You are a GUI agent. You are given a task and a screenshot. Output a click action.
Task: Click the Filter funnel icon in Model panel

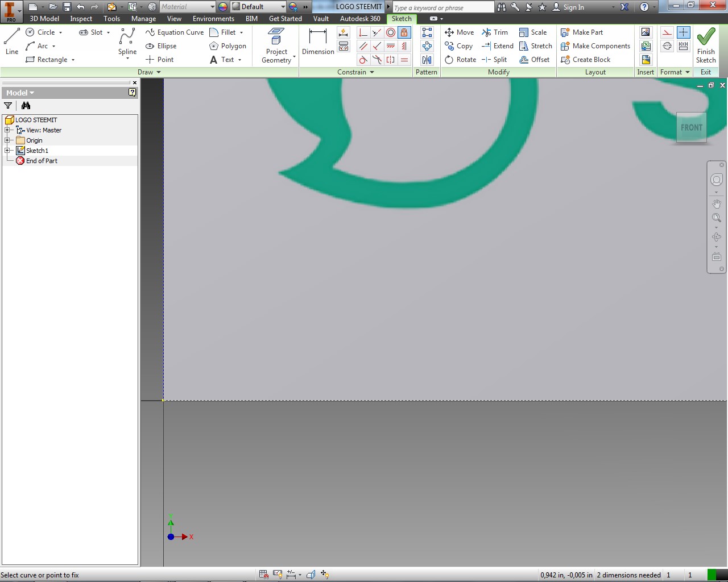[x=8, y=106]
